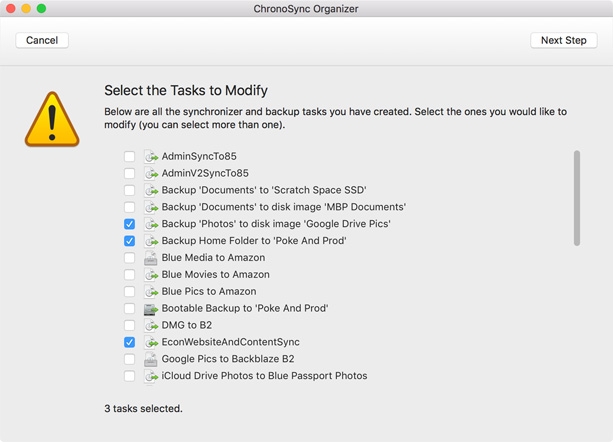Proceed with the Next Step button
The image size is (613, 442).
[564, 40]
